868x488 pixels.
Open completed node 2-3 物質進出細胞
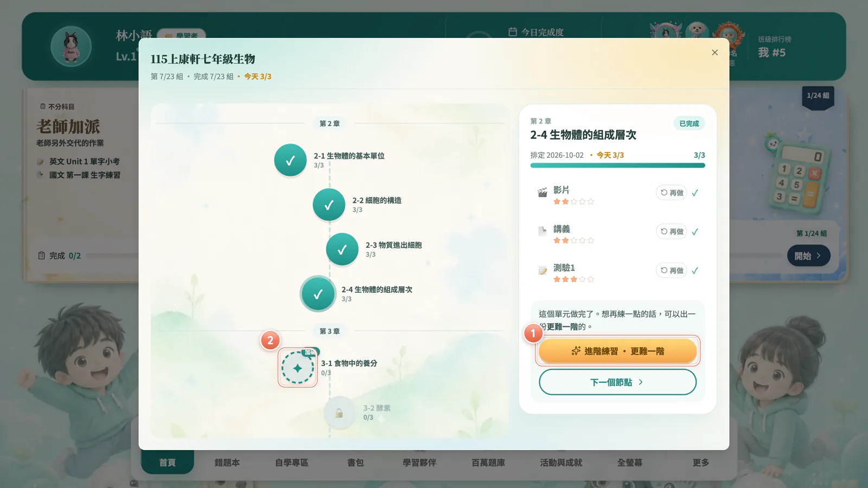342,249
